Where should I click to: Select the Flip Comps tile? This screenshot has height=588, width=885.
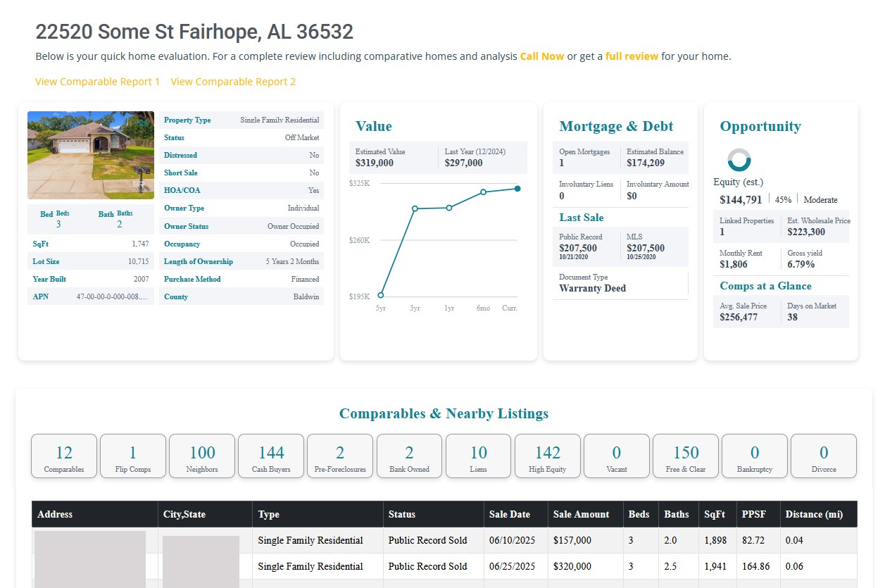click(133, 456)
